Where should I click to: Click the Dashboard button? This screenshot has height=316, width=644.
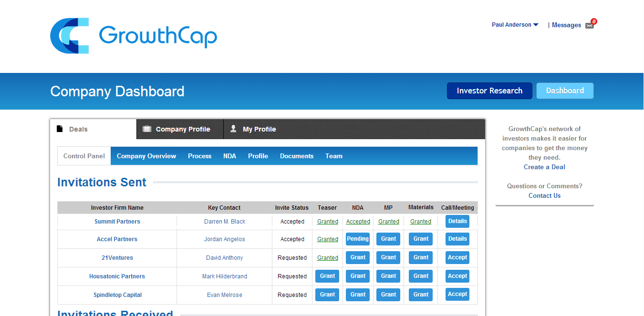pyautogui.click(x=565, y=91)
